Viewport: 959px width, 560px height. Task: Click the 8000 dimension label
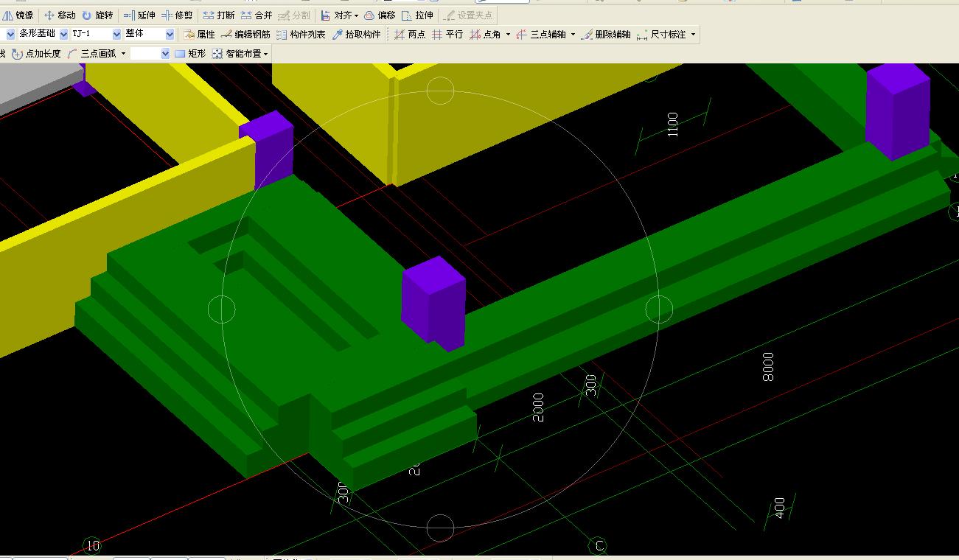click(x=769, y=366)
